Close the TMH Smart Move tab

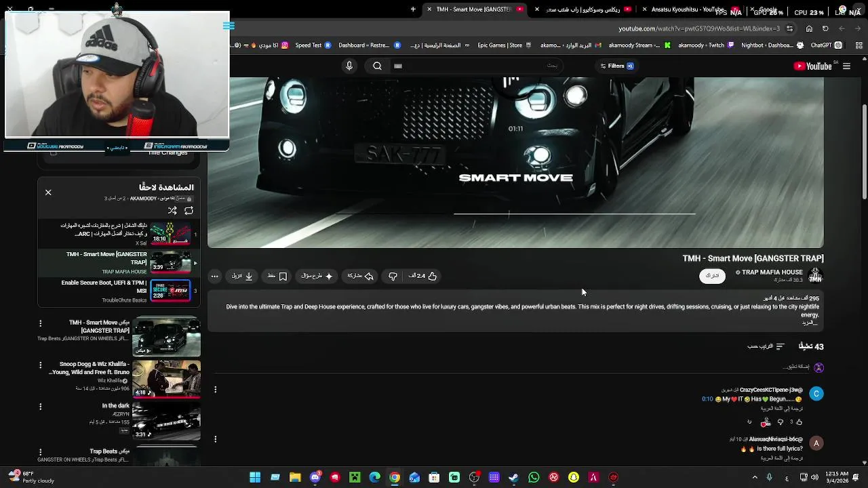pyautogui.click(x=428, y=9)
